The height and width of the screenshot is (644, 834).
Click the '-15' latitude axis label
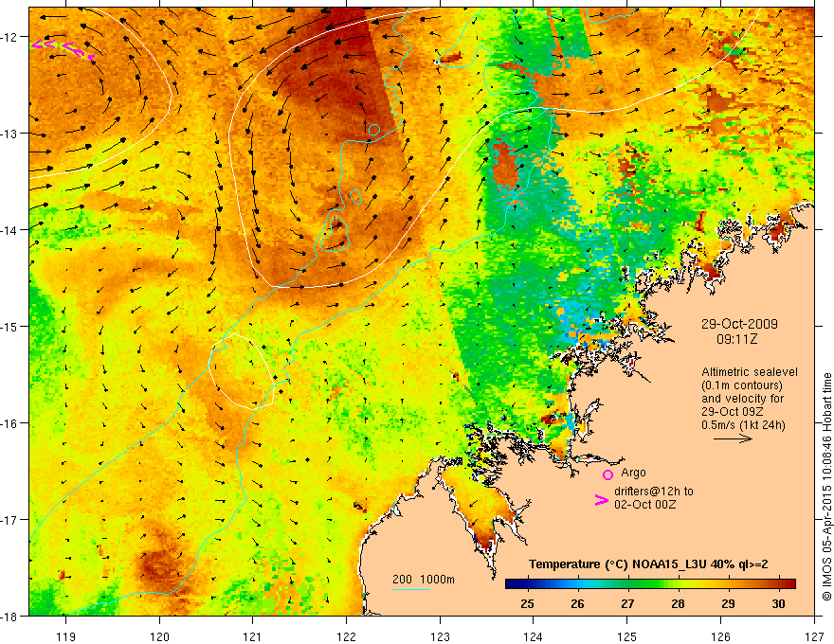click(x=9, y=327)
